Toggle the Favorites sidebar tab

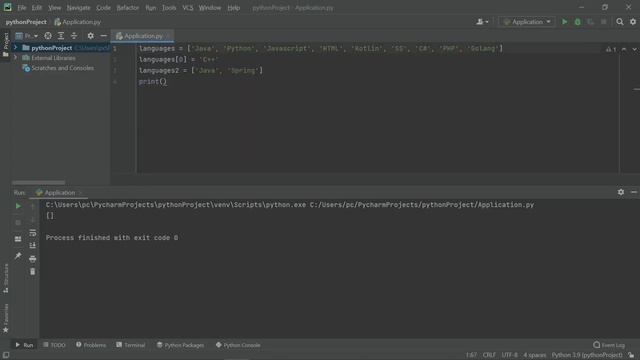click(x=5, y=318)
